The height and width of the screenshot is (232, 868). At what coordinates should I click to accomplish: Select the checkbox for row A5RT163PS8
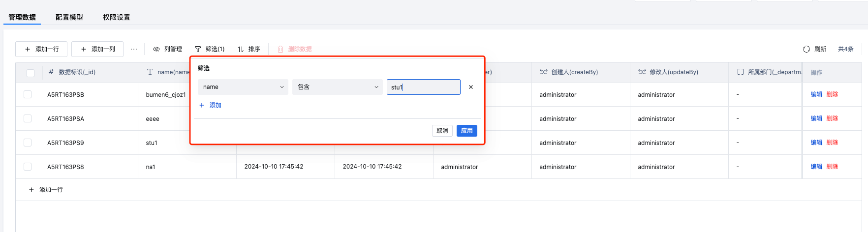[x=28, y=167]
